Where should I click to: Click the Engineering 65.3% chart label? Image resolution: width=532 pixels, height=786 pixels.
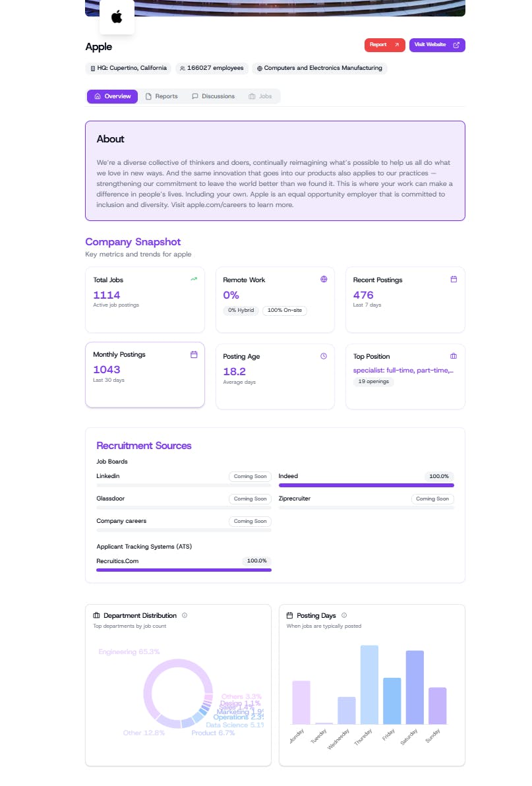[x=129, y=652]
